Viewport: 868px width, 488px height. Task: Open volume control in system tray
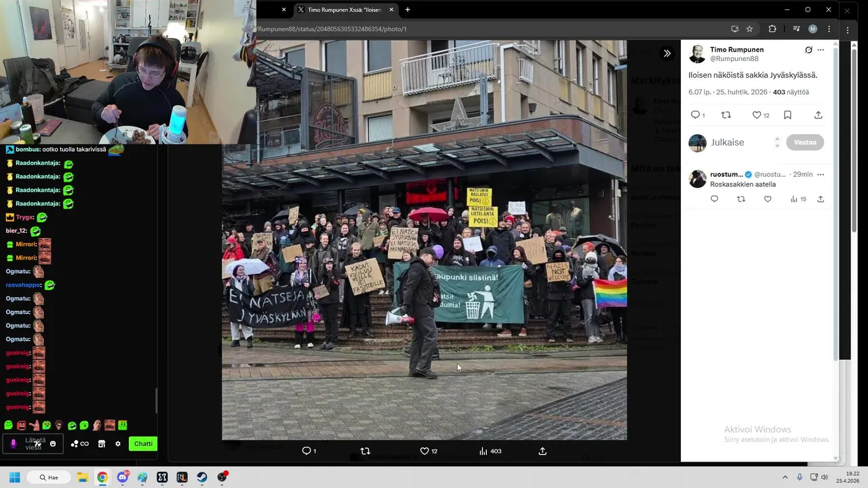[x=825, y=477]
